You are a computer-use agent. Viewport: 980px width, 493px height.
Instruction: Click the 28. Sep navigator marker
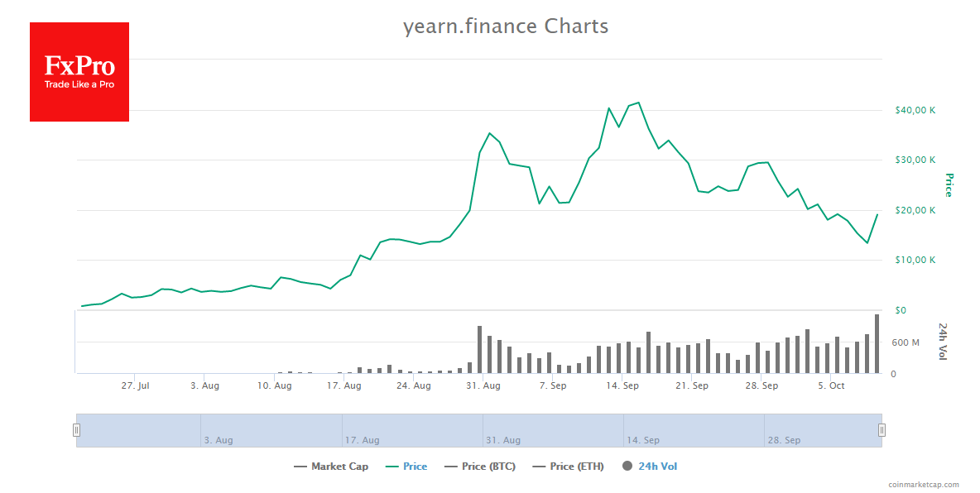click(782, 440)
